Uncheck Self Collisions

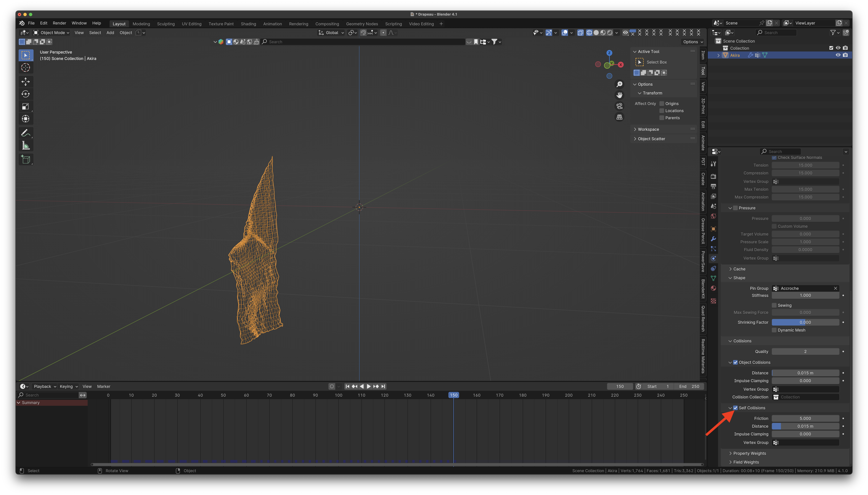[735, 408]
